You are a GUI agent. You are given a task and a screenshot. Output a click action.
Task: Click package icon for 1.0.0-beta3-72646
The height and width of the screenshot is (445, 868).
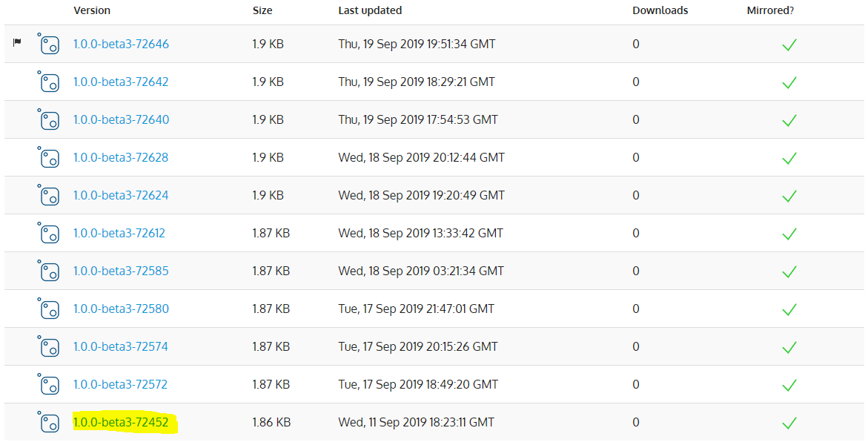coord(49,44)
